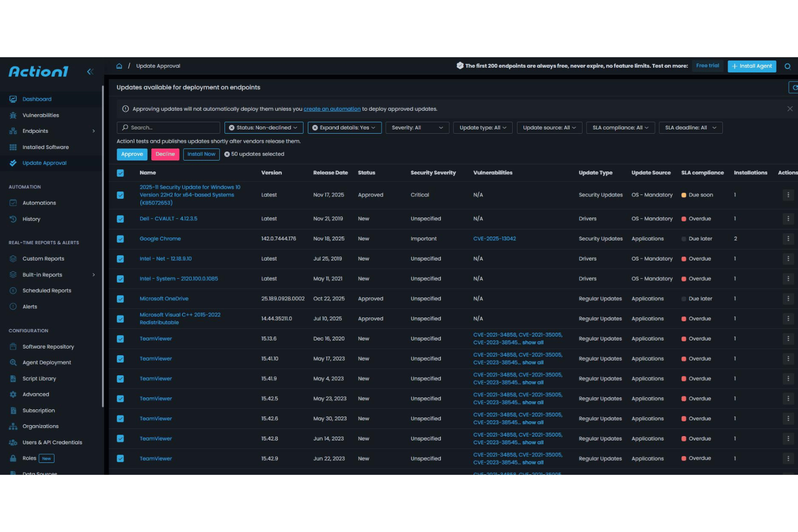This screenshot has width=798, height=532.
Task: Open the Update type filter dropdown
Action: coord(483,128)
